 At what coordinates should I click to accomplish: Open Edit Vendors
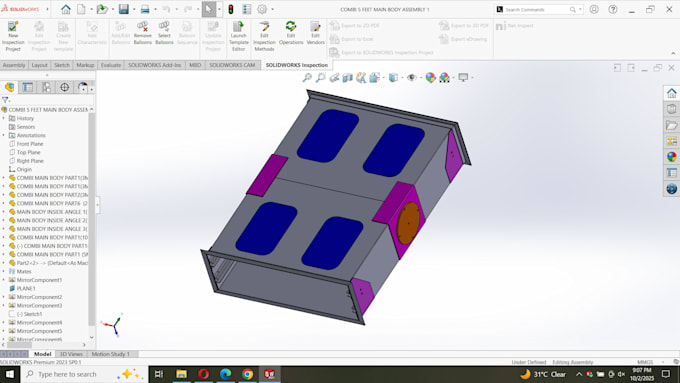(x=315, y=33)
